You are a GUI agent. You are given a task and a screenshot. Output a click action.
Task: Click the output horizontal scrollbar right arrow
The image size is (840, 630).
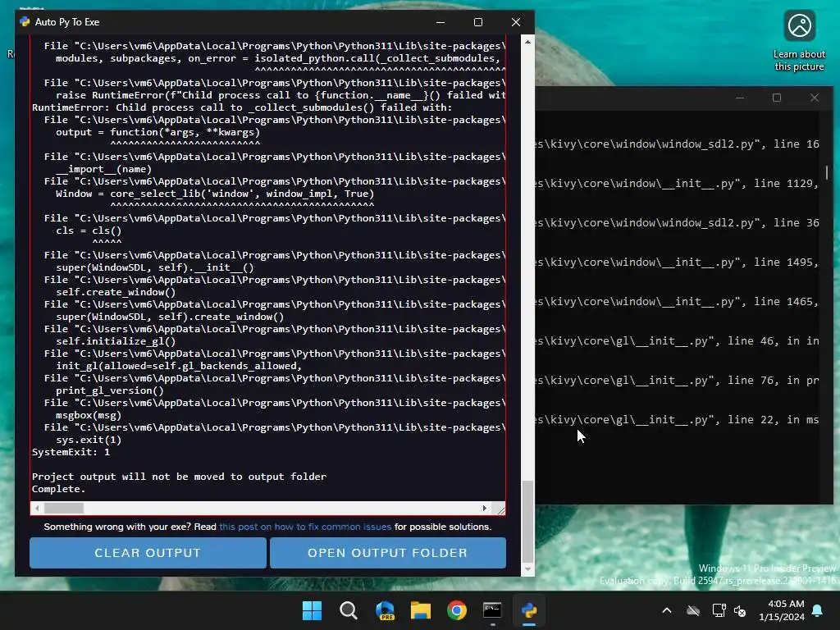pyautogui.click(x=484, y=508)
